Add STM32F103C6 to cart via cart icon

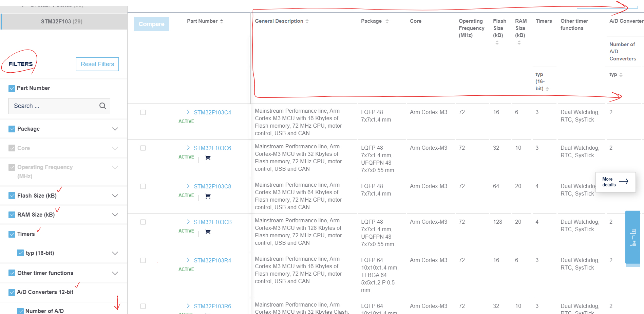(x=208, y=158)
